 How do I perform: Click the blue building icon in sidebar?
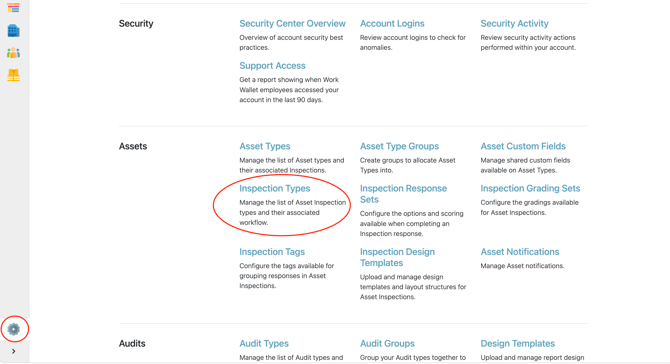[13, 30]
